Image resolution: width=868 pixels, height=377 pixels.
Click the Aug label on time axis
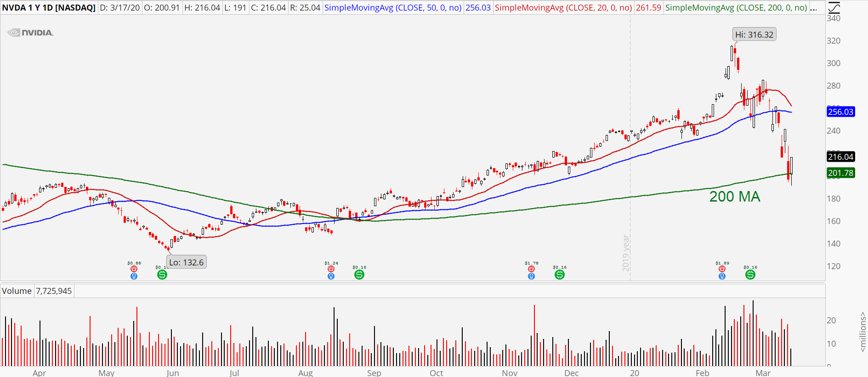(x=306, y=373)
